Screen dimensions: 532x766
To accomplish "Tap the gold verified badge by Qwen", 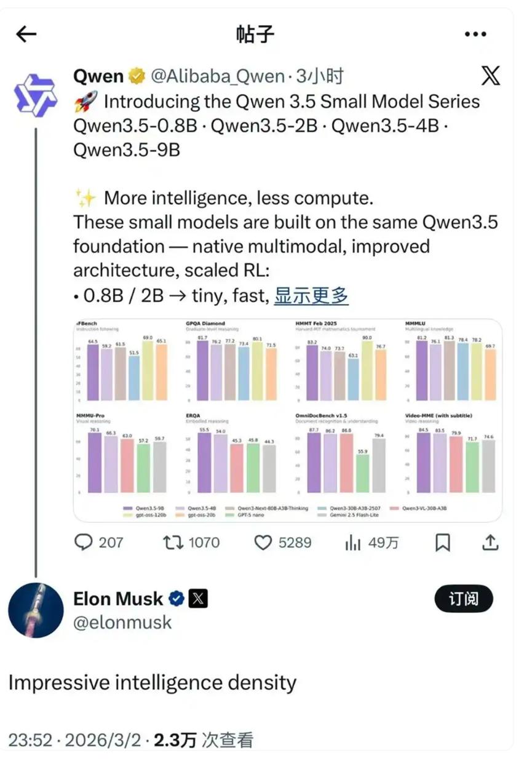I will coord(137,76).
